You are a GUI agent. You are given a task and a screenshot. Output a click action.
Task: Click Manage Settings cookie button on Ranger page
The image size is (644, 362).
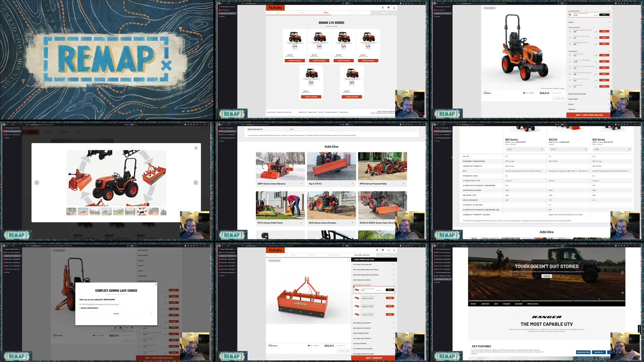583,352
